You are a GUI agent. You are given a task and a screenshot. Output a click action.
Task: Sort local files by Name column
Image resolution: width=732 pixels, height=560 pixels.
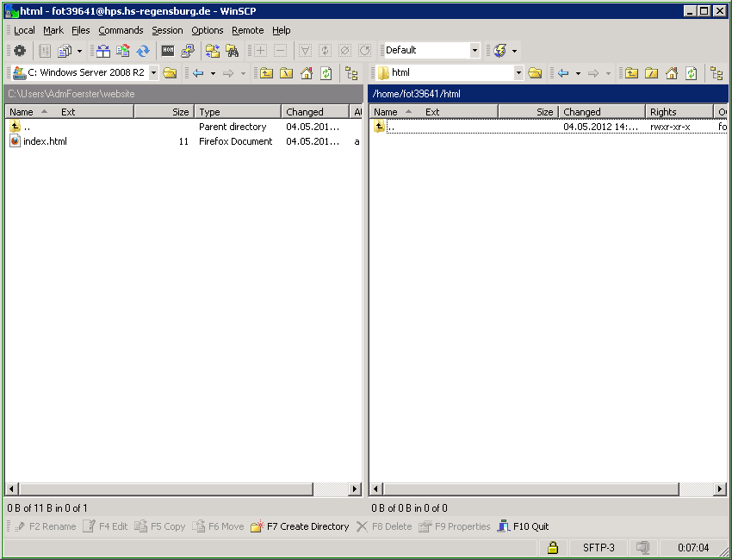pyautogui.click(x=70, y=112)
